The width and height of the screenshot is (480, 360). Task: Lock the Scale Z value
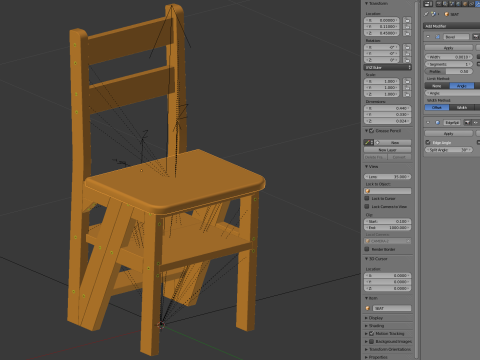click(x=407, y=94)
